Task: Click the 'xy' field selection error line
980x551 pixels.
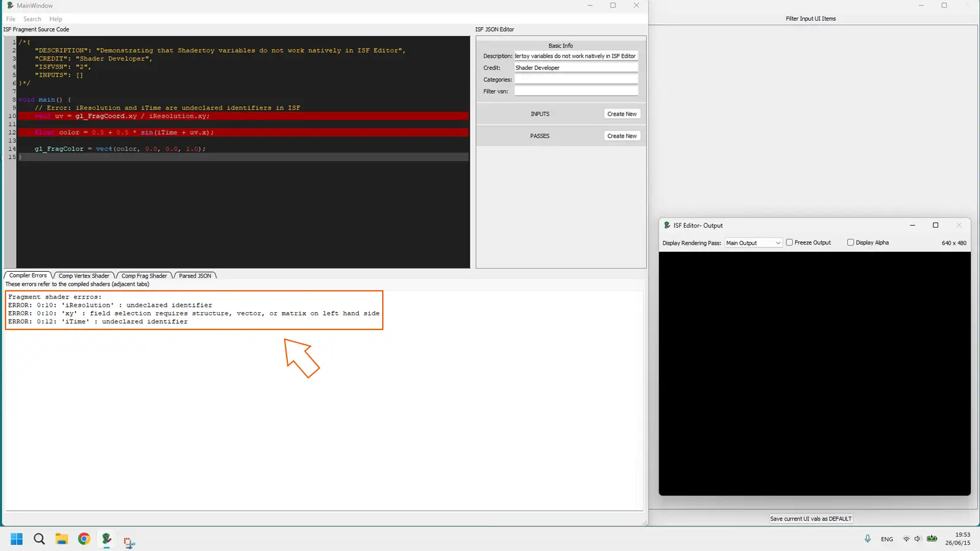Action: (x=194, y=313)
